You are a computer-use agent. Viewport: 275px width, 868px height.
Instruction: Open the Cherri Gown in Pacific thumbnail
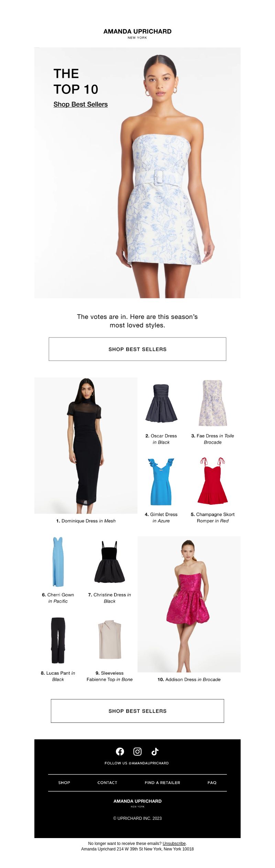[x=58, y=561]
